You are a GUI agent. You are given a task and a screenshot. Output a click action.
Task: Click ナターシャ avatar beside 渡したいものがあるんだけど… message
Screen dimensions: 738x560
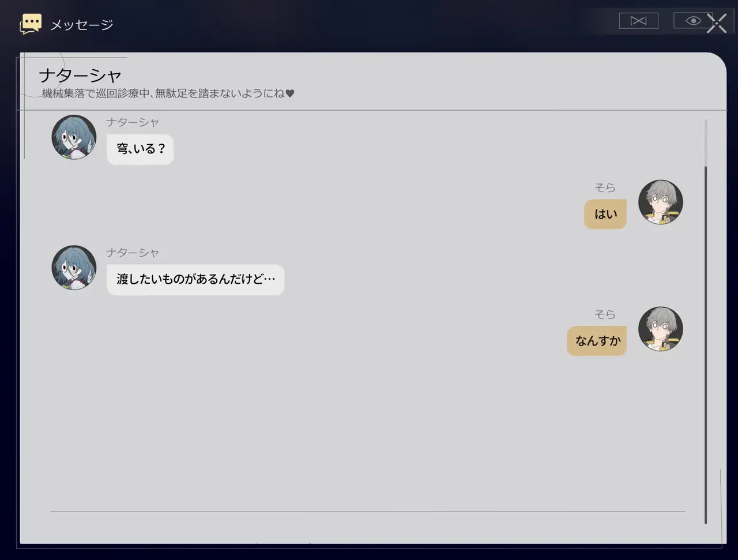(x=74, y=268)
